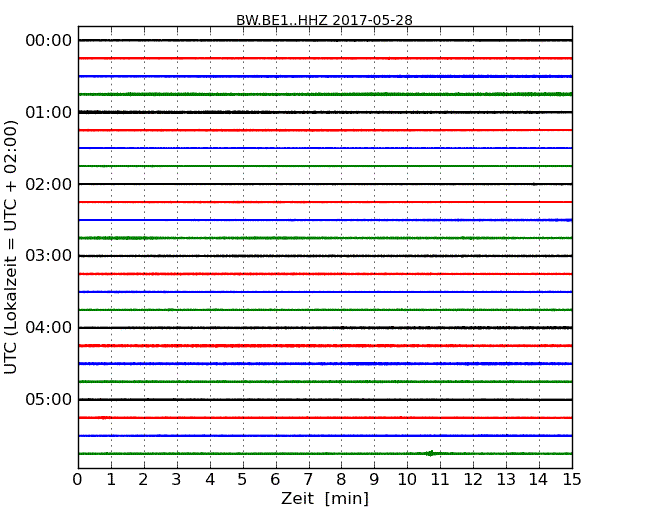Click the small seismic event on bottom green trace
650x520 pixels.
pyautogui.click(x=431, y=453)
